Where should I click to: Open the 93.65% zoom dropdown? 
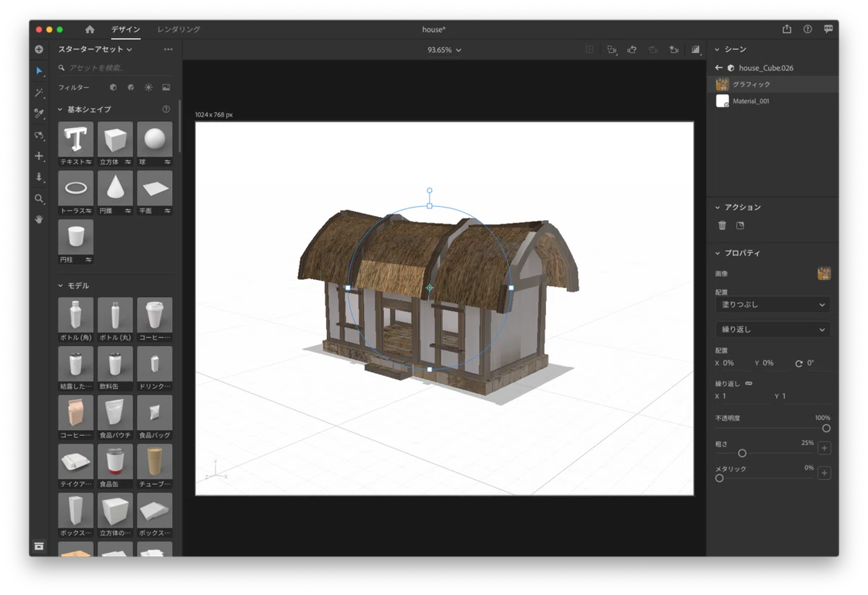point(444,50)
